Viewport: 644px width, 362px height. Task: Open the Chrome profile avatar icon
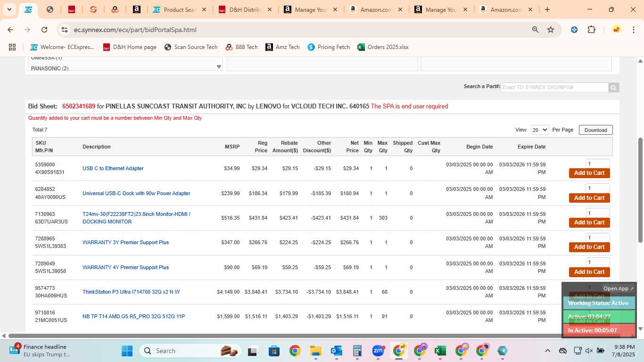616,30
